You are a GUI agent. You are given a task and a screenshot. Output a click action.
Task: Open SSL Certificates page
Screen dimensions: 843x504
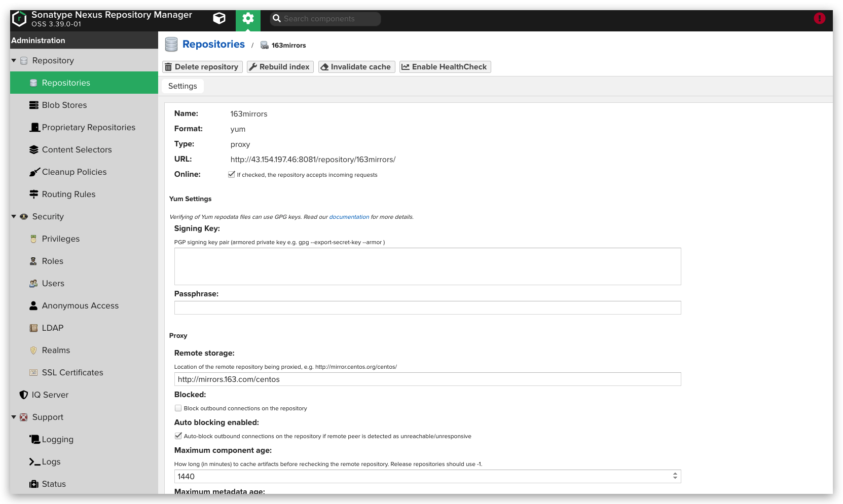tap(72, 372)
